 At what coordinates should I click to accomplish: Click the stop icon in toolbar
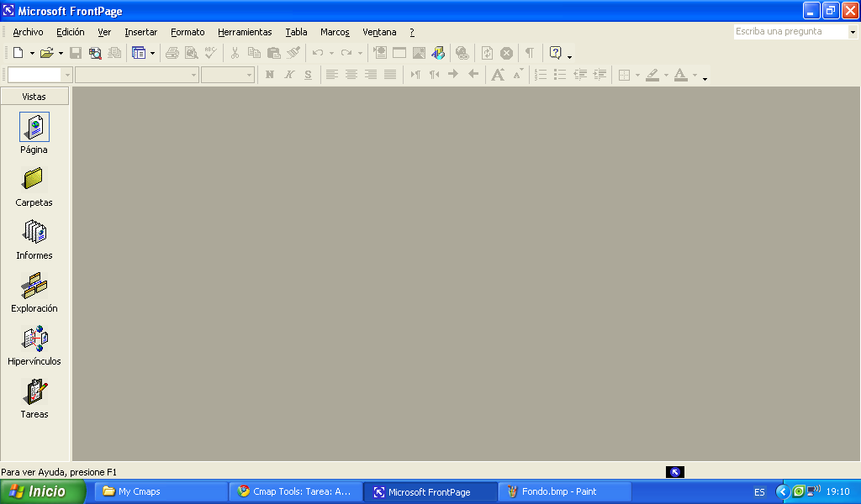[x=506, y=53]
